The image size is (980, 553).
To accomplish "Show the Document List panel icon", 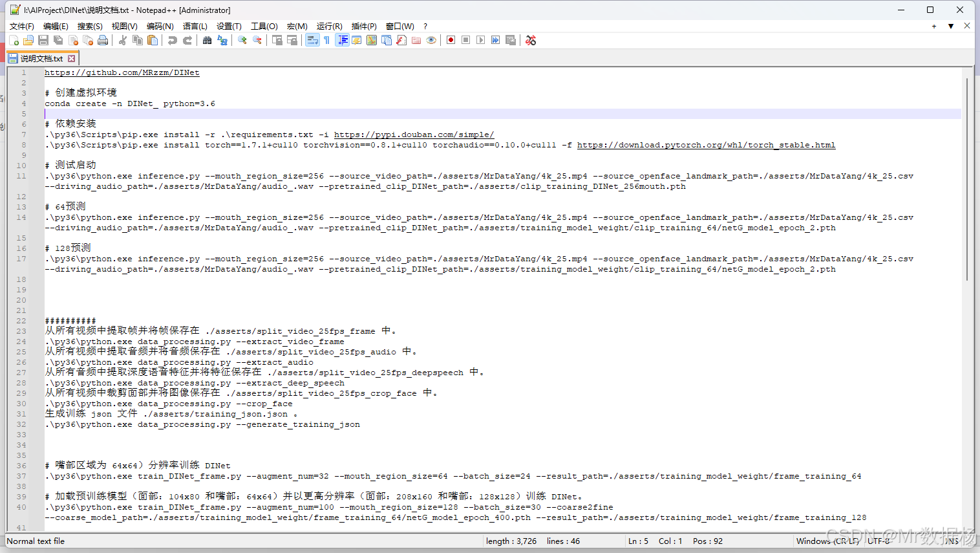I will tap(387, 40).
